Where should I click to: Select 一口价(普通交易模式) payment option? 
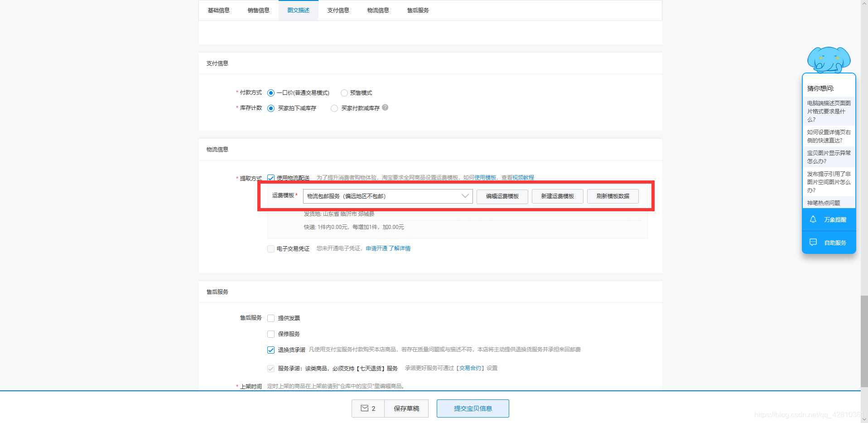click(271, 93)
